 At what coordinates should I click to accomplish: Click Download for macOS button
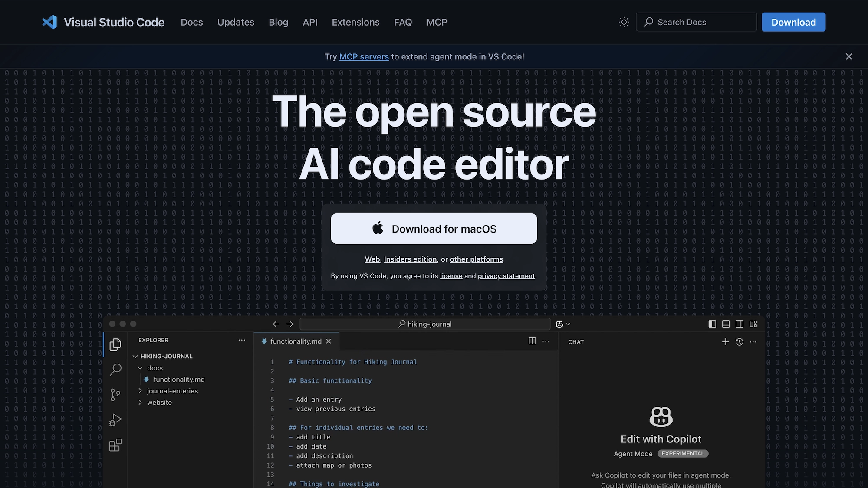(x=434, y=229)
